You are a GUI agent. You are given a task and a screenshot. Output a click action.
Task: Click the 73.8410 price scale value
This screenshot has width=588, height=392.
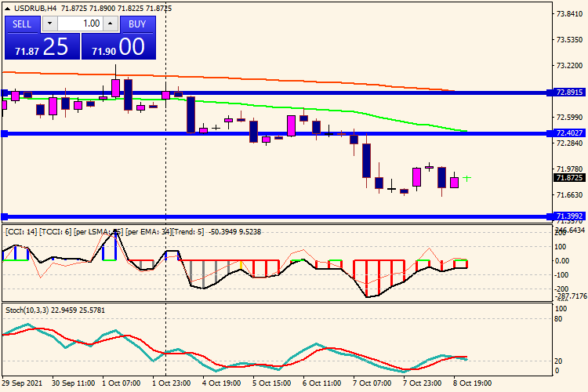click(569, 14)
